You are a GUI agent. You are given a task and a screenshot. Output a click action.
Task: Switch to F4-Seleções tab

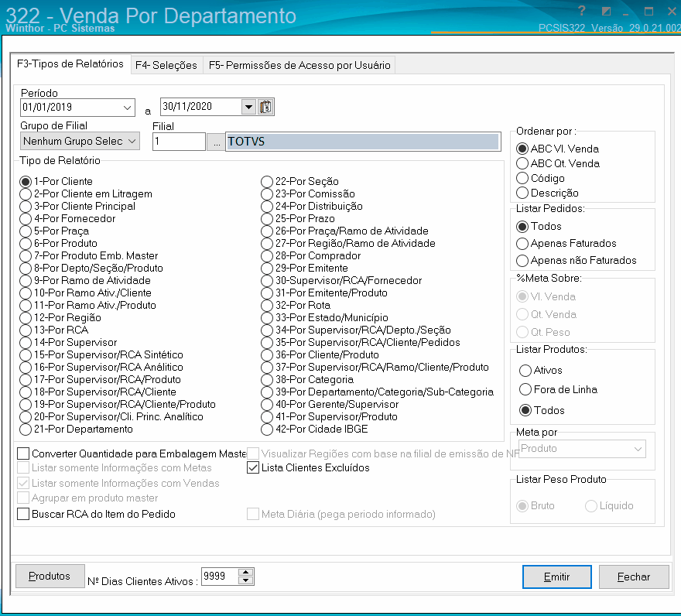pyautogui.click(x=166, y=65)
